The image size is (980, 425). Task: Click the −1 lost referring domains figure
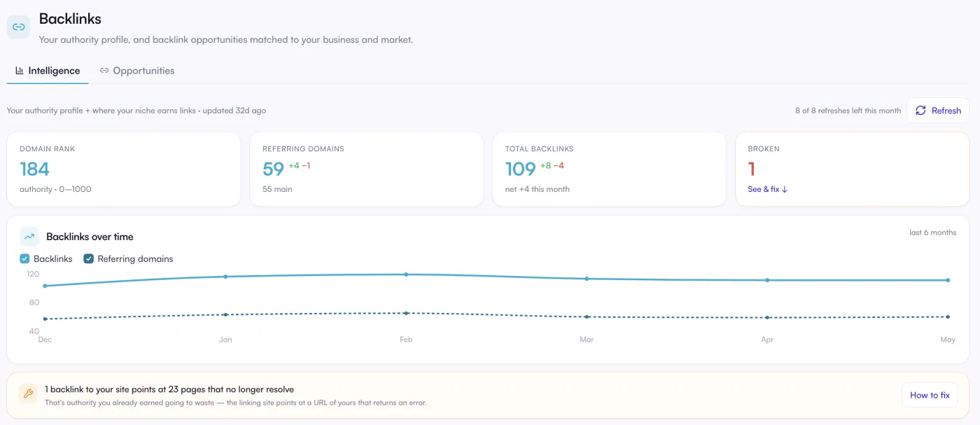[306, 166]
